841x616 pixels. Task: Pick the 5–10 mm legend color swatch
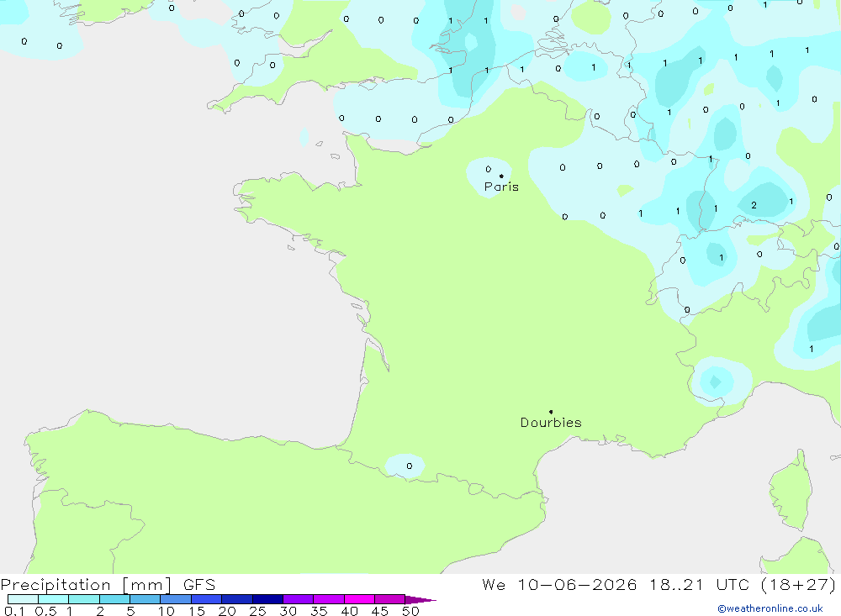click(145, 599)
